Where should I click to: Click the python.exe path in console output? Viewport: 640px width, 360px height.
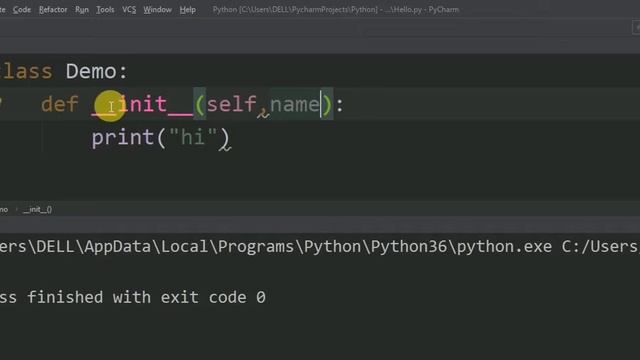pos(276,247)
